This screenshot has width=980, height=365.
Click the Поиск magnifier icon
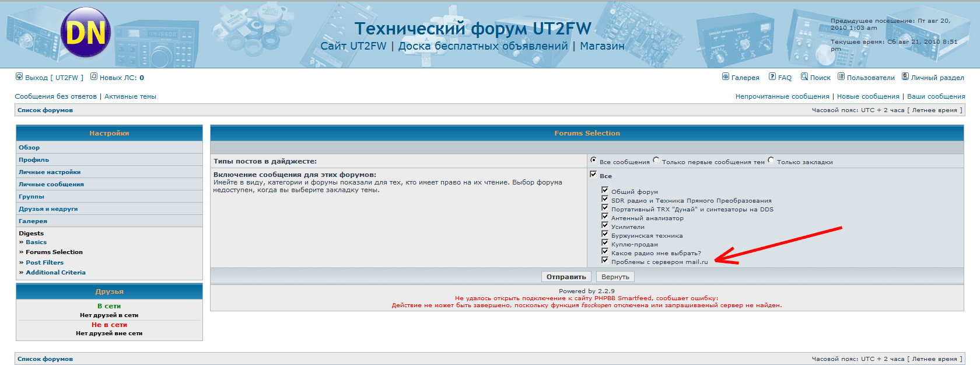point(804,77)
